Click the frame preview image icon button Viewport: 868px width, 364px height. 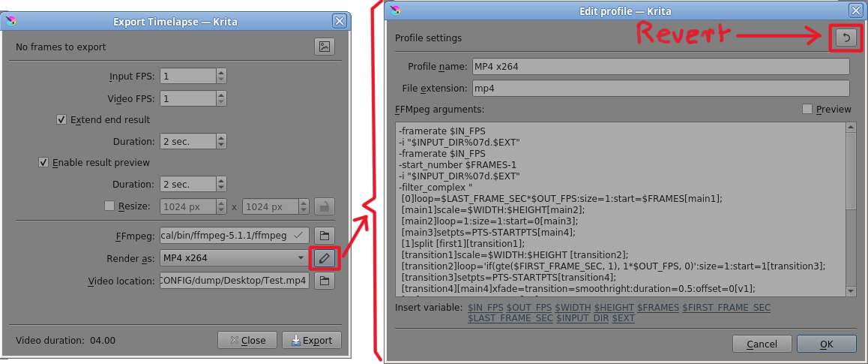(325, 47)
